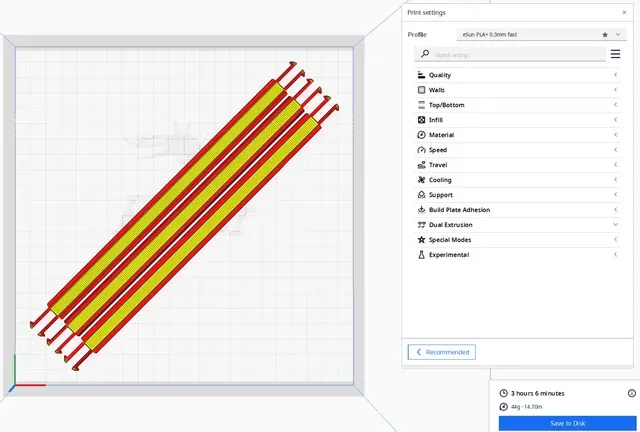Click the Quality category icon

[x=421, y=75]
